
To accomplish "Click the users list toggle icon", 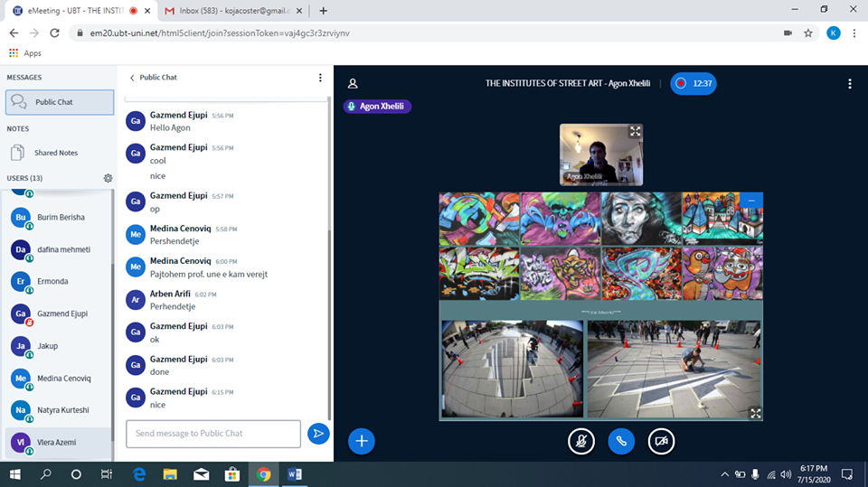I will [353, 84].
